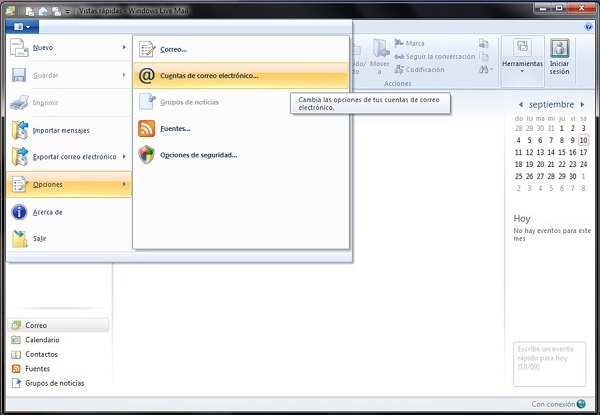
Task: Expand the Nuevo submenu arrow
Action: point(124,47)
